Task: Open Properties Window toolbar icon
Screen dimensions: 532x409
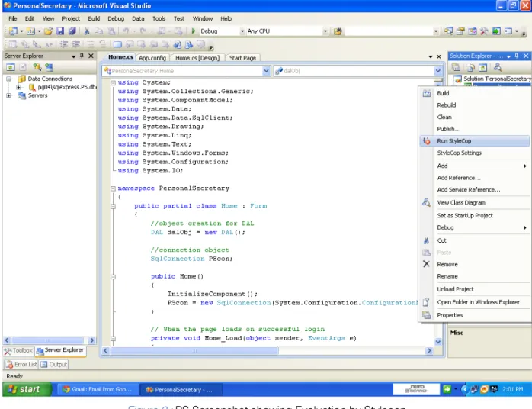Action: point(460,31)
